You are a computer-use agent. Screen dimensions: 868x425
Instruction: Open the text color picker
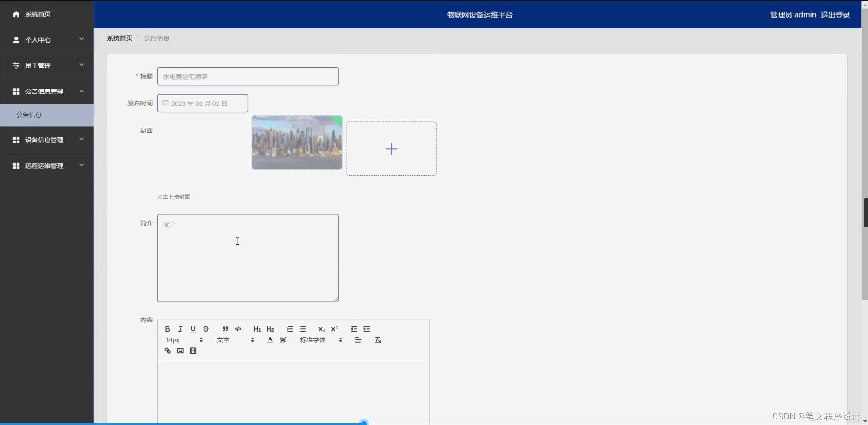[270, 340]
